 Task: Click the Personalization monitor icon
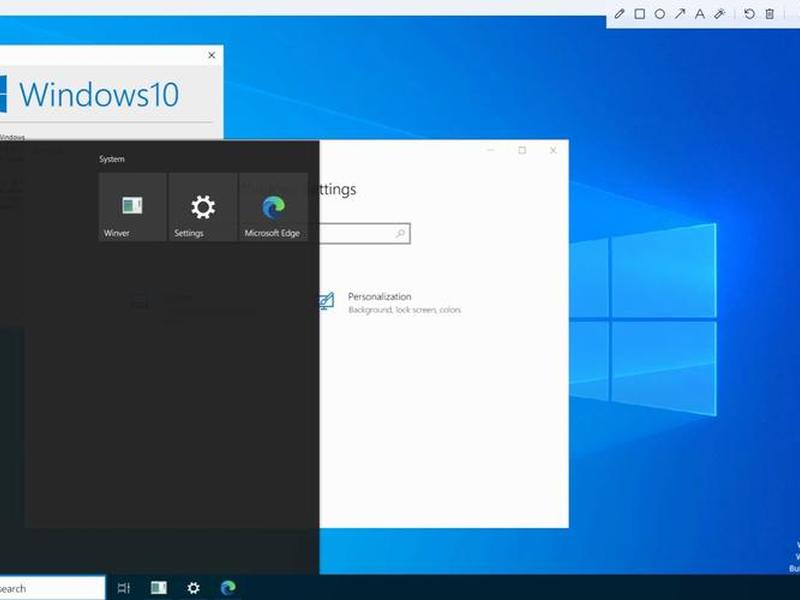327,301
